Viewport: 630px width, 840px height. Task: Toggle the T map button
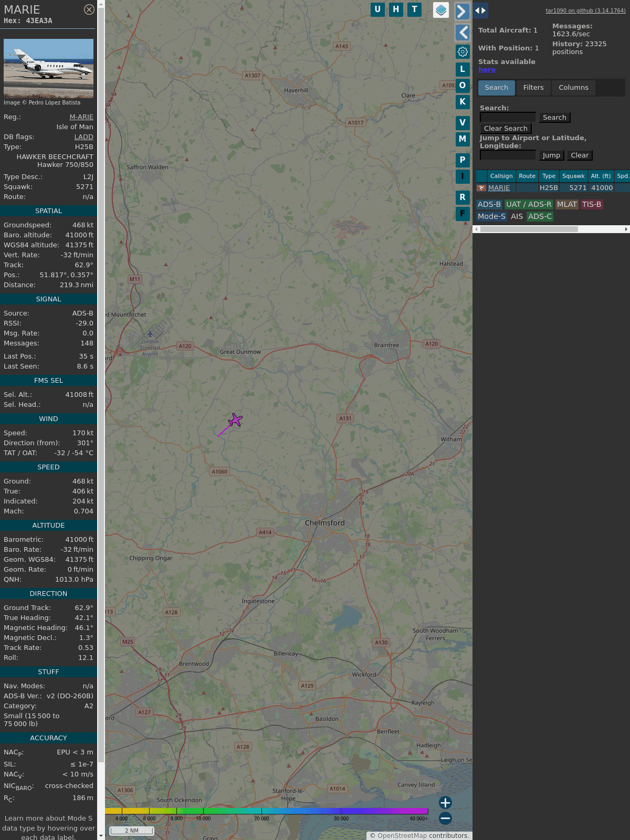[415, 9]
